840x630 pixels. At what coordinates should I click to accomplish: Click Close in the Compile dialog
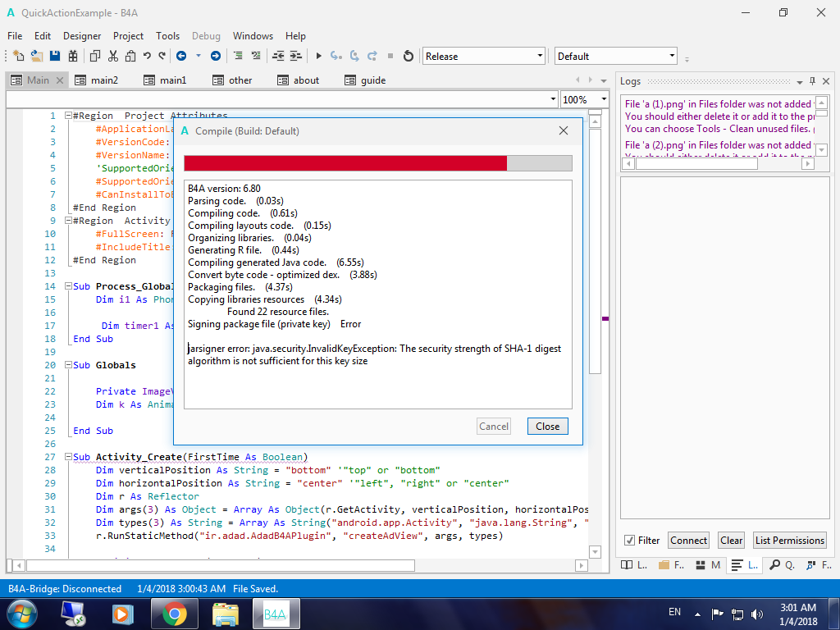point(547,426)
